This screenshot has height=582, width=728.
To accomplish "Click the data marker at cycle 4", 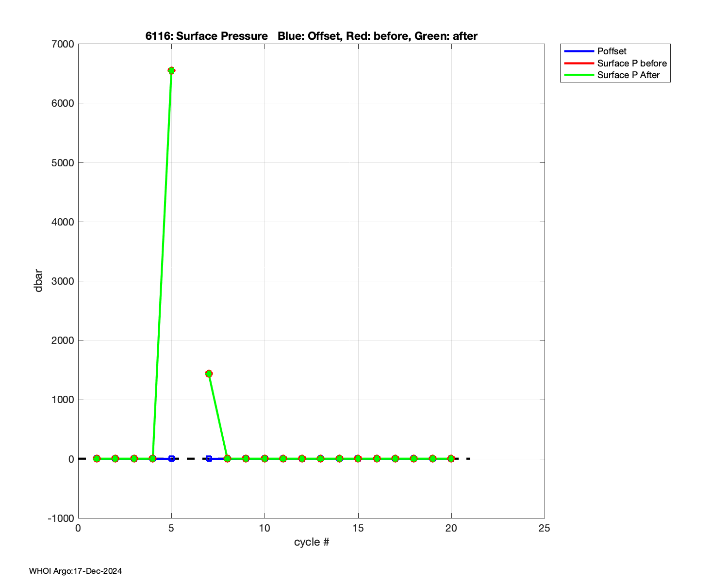I will click(x=152, y=458).
